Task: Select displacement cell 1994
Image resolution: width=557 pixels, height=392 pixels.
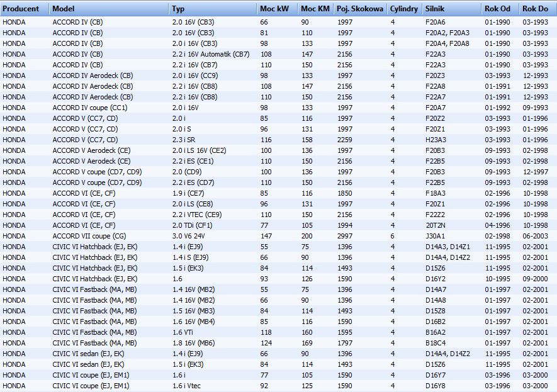Action: 344,225
